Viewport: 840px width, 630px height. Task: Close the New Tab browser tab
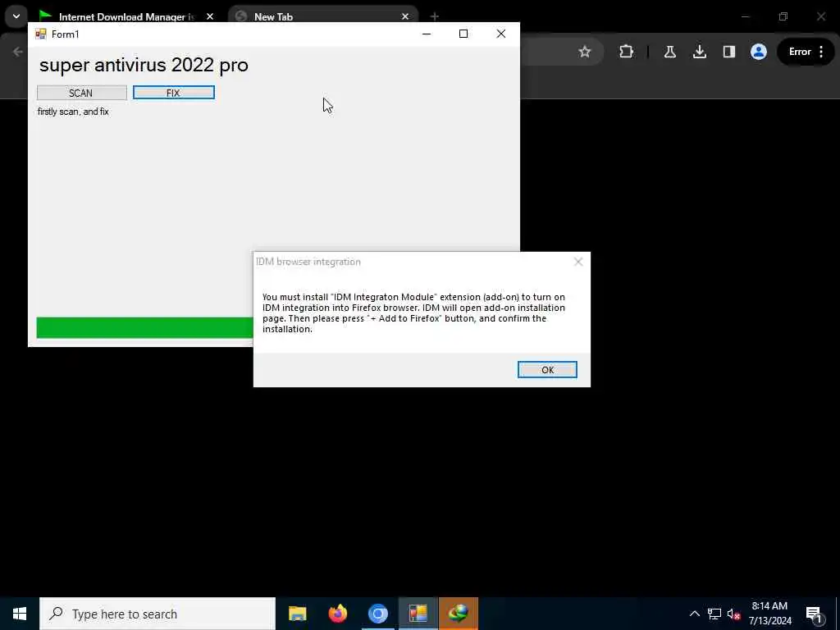point(405,16)
